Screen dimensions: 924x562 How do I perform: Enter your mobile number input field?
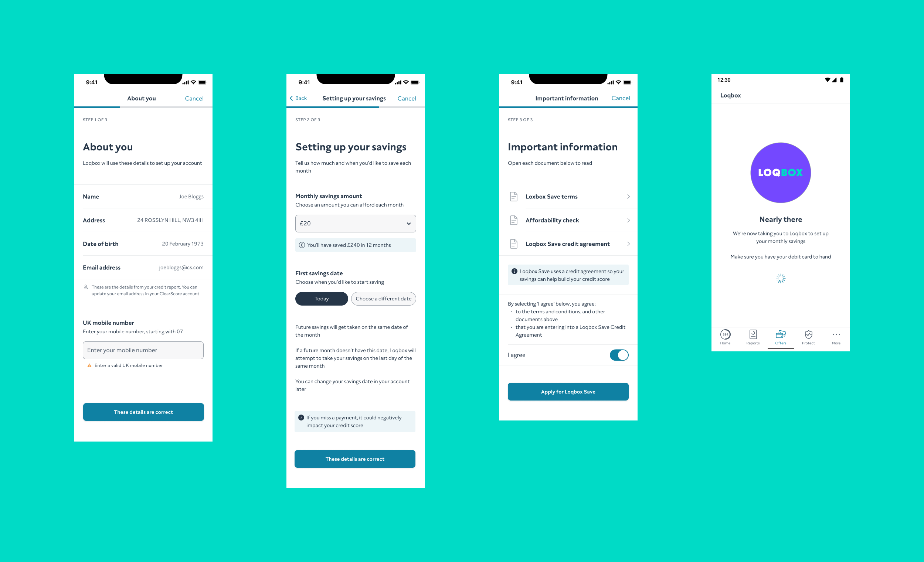tap(143, 350)
